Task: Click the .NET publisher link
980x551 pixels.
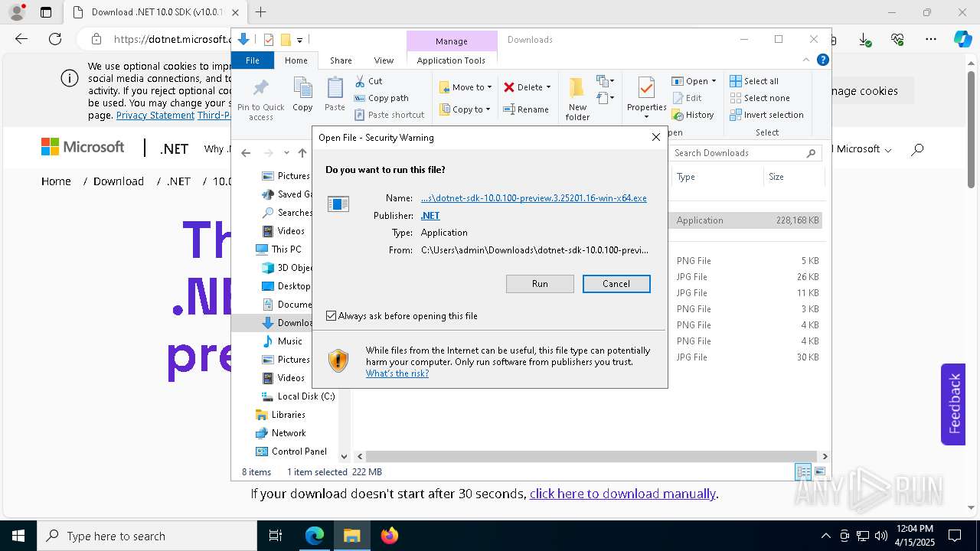Action: click(x=430, y=216)
